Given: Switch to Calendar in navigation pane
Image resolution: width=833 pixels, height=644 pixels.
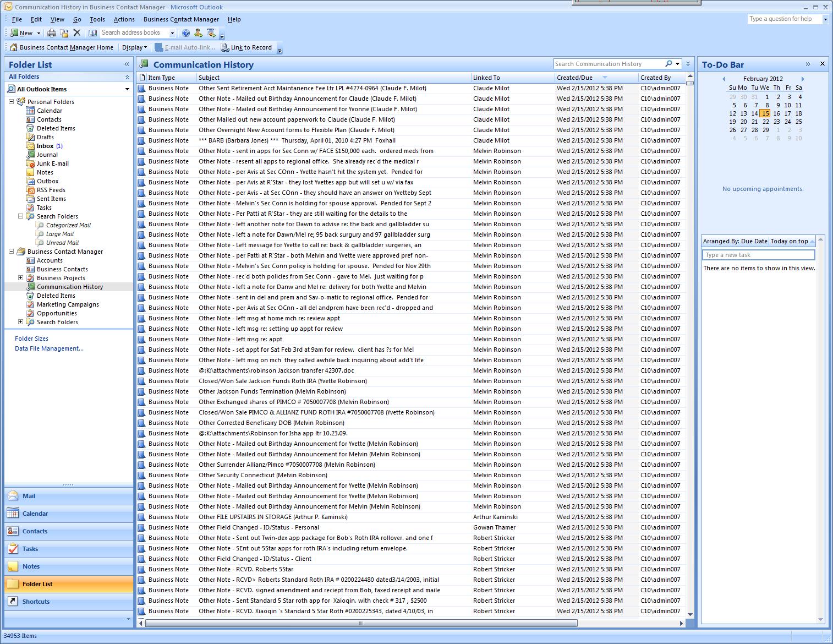Looking at the screenshot, I should point(35,514).
